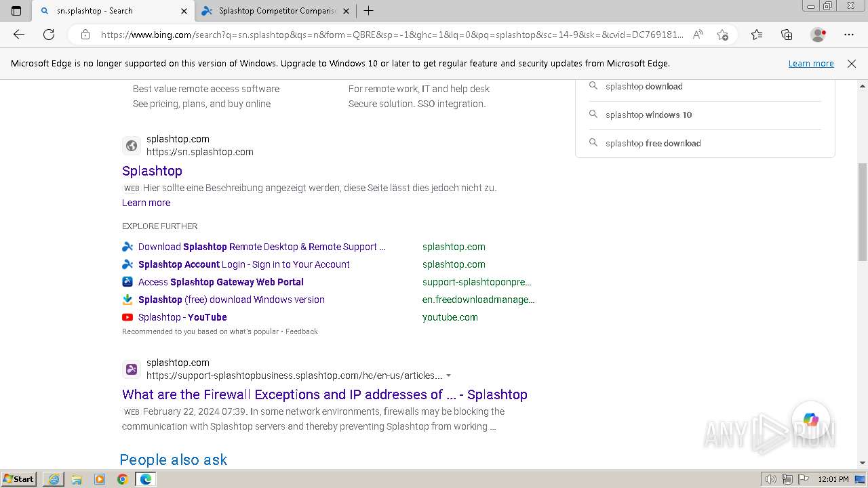
Task: Open the Collections icon
Action: 787,35
